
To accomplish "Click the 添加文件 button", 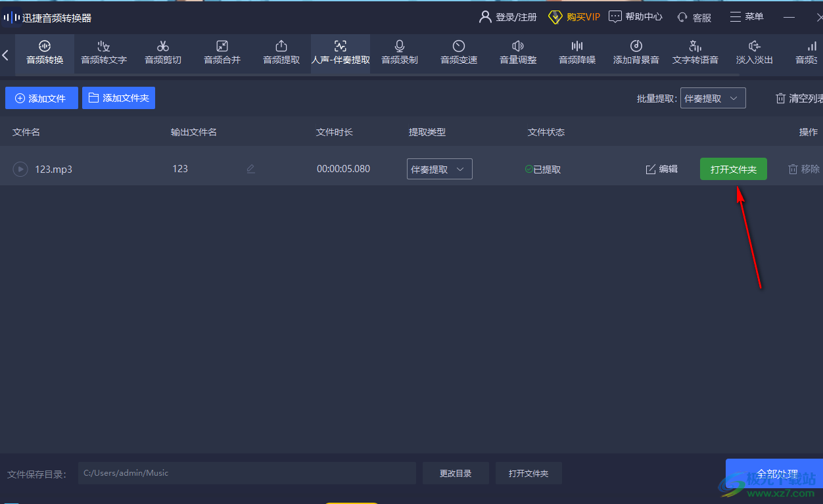I will [41, 98].
